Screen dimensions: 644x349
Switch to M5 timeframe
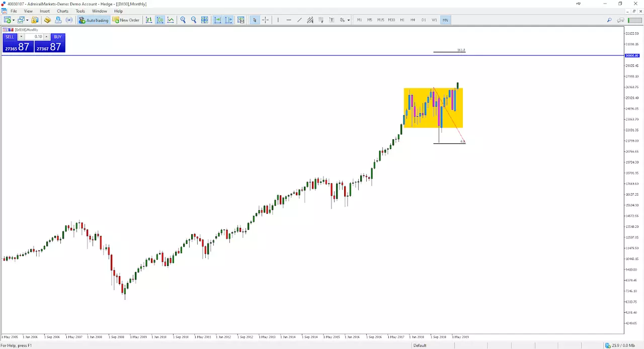click(x=370, y=20)
